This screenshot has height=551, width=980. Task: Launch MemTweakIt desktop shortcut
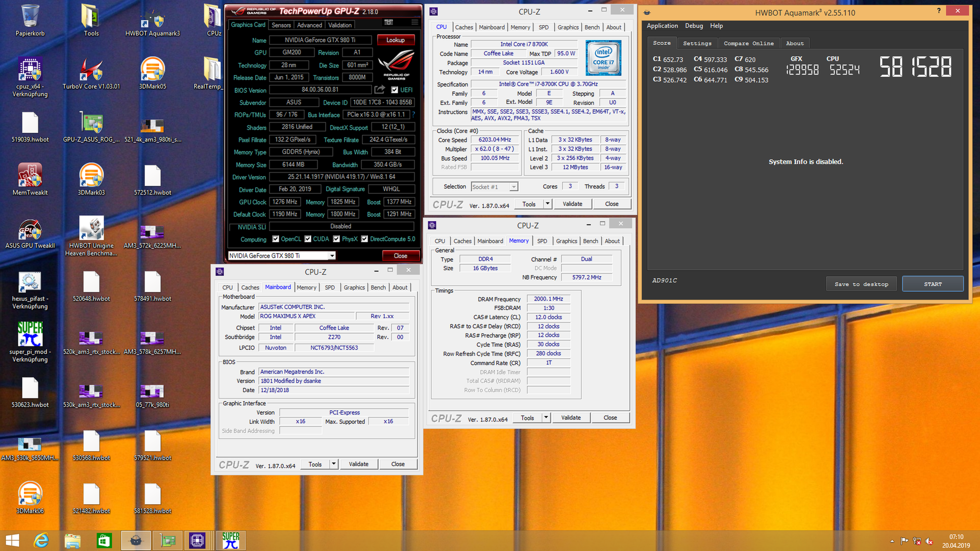pyautogui.click(x=30, y=180)
